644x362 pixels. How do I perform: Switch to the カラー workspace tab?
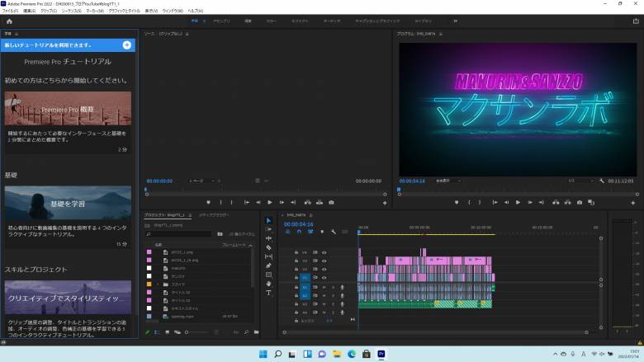pyautogui.click(x=271, y=21)
